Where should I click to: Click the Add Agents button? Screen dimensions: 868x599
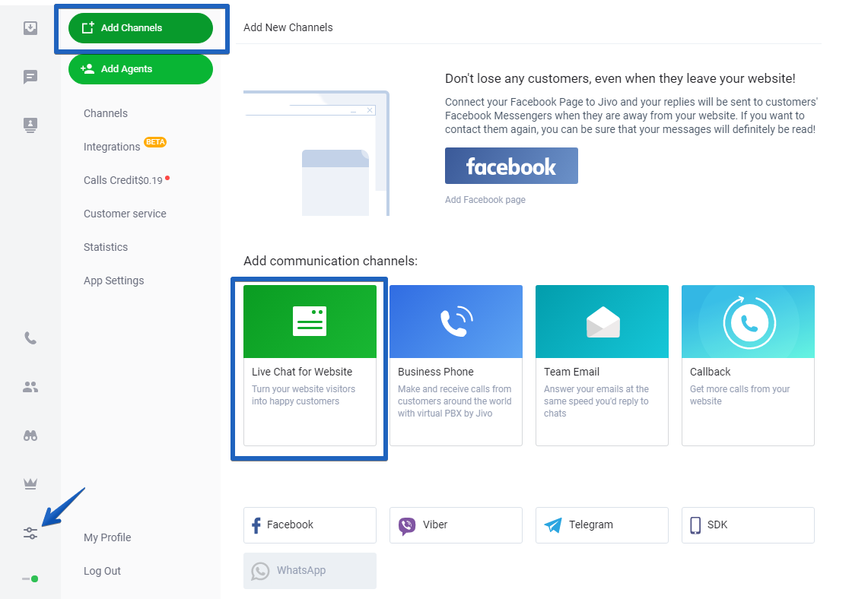tap(141, 69)
